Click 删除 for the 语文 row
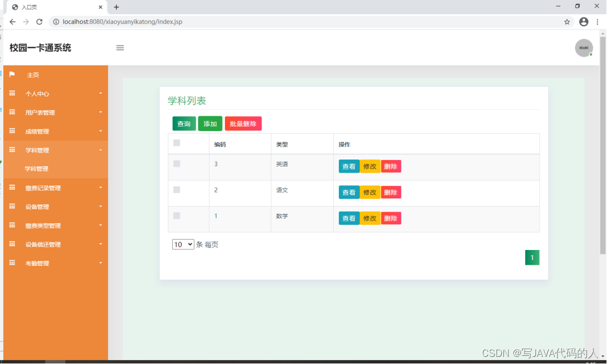607x364 pixels. tap(390, 192)
